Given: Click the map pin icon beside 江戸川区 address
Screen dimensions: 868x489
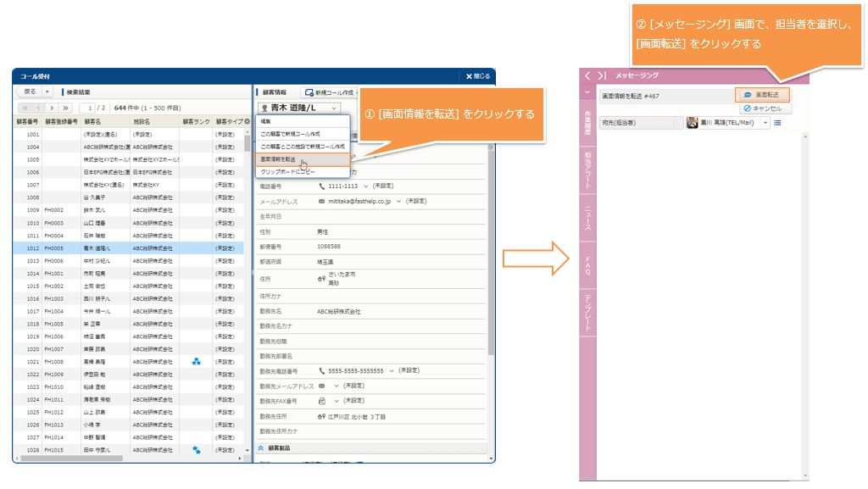Looking at the screenshot, I should (x=321, y=417).
